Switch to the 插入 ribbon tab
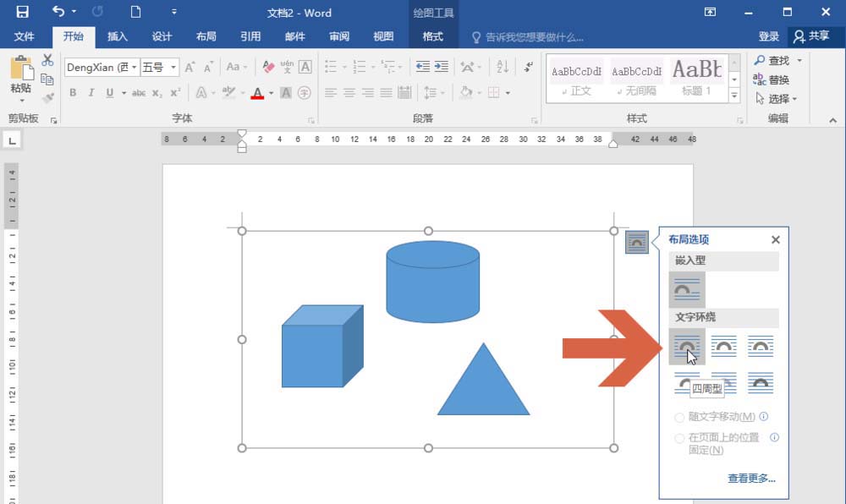Screen dimensions: 846x504 117,36
